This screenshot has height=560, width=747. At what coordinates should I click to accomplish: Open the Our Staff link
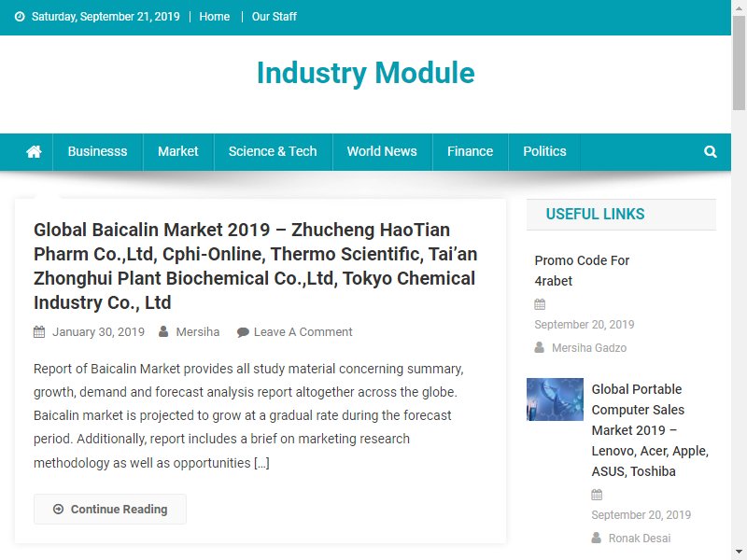pyautogui.click(x=275, y=17)
